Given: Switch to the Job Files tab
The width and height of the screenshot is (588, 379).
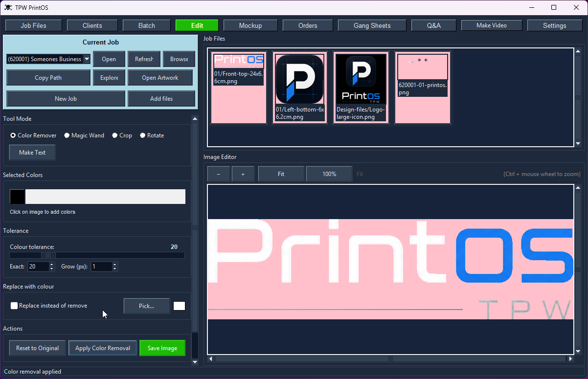Looking at the screenshot, I should [x=34, y=25].
